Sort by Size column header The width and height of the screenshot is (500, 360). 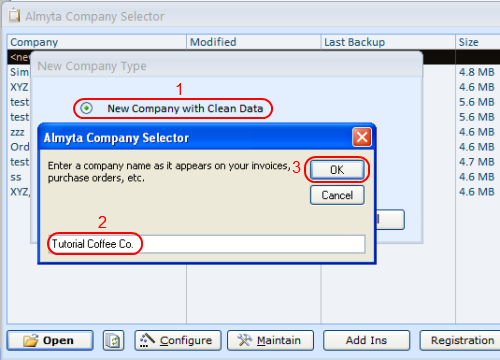pos(478,42)
